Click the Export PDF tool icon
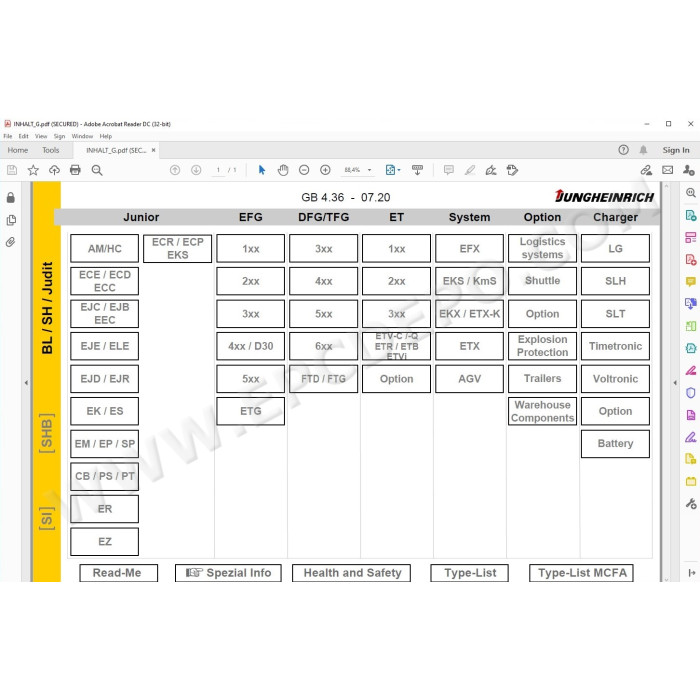 (x=691, y=216)
